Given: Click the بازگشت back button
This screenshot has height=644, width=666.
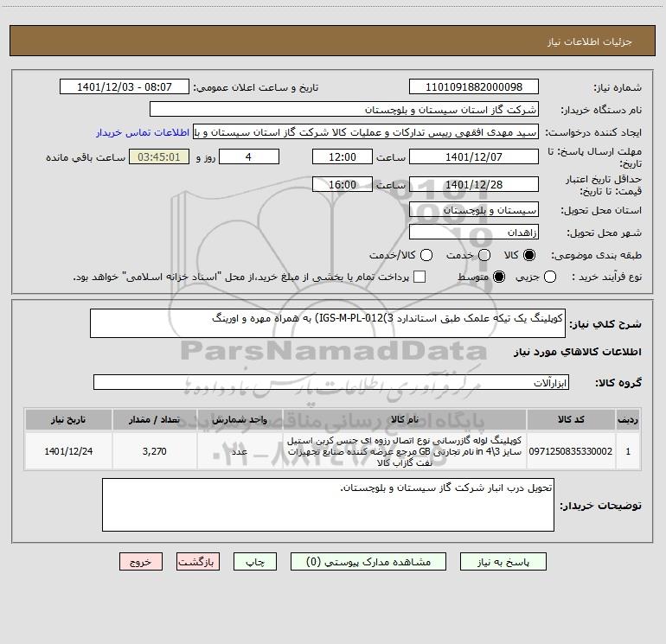Looking at the screenshot, I should tap(198, 562).
